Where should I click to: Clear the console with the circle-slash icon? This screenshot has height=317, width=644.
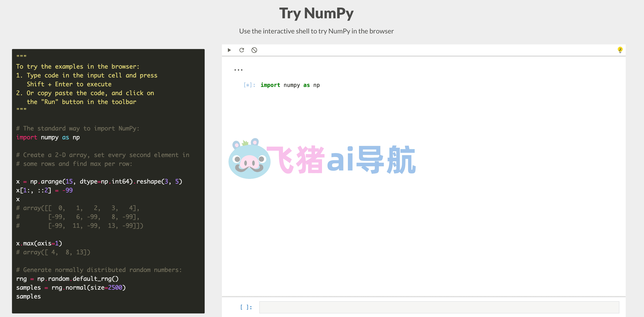tap(254, 50)
